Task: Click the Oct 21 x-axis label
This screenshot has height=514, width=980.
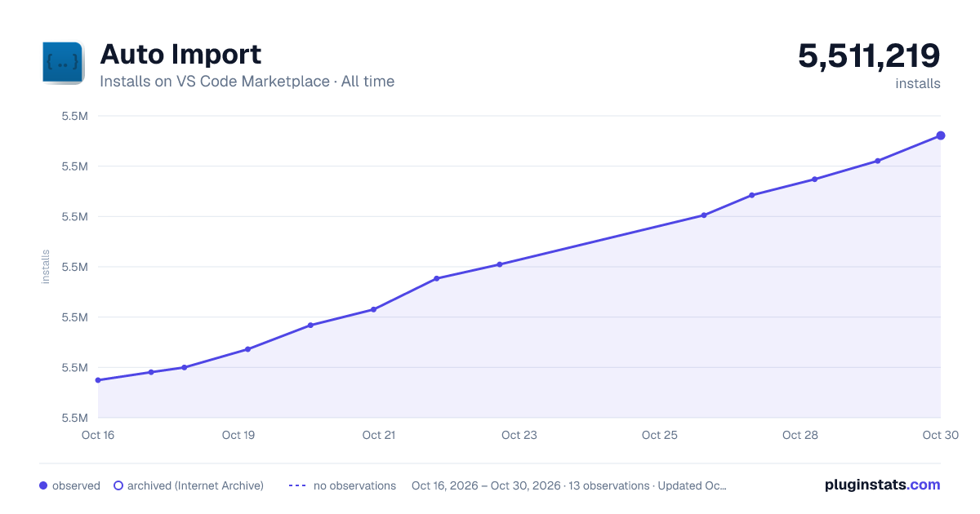Action: pos(379,435)
